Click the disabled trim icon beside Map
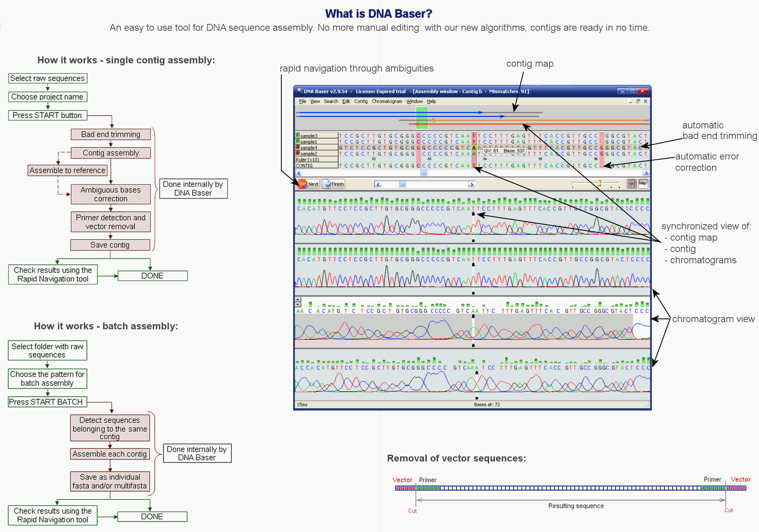 pyautogui.click(x=632, y=184)
